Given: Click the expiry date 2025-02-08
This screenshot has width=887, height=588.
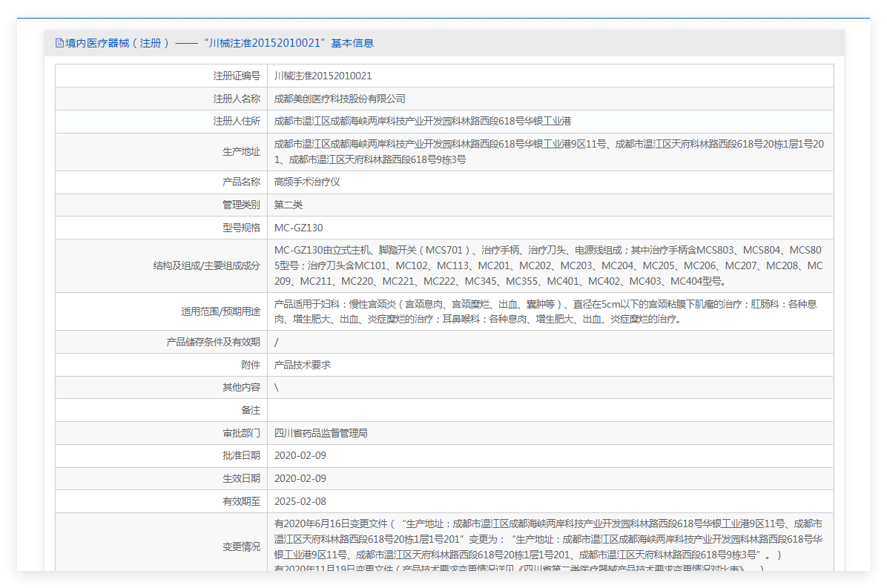Looking at the screenshot, I should (300, 501).
